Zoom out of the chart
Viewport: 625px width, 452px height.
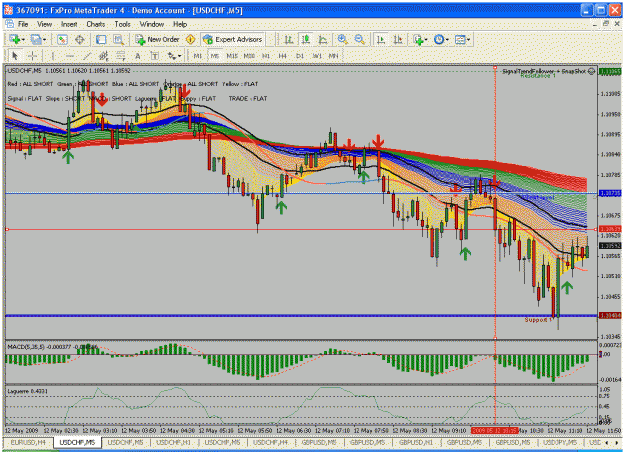(360, 39)
